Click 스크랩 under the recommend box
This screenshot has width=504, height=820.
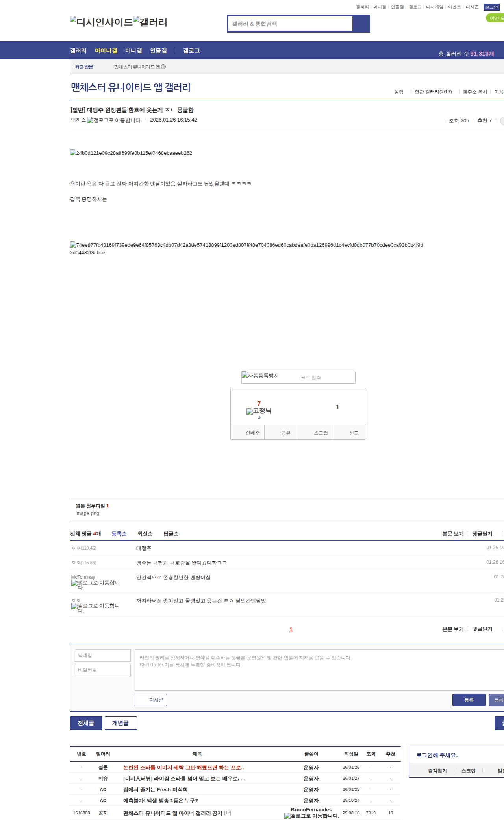315,433
